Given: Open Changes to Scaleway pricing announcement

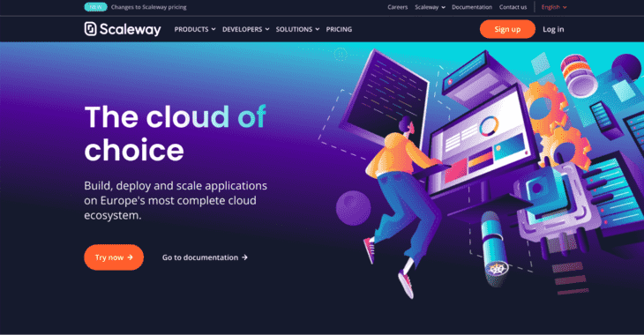Looking at the screenshot, I should pos(149,7).
